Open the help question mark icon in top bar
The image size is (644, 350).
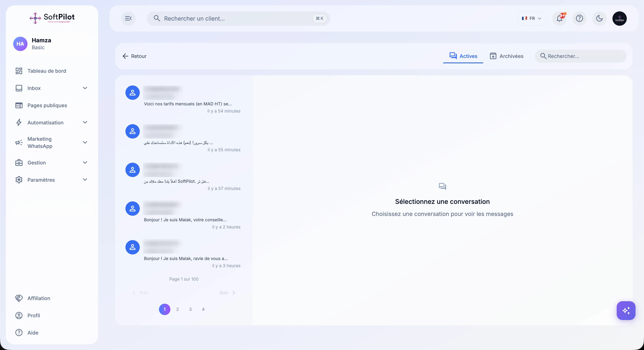pos(579,19)
